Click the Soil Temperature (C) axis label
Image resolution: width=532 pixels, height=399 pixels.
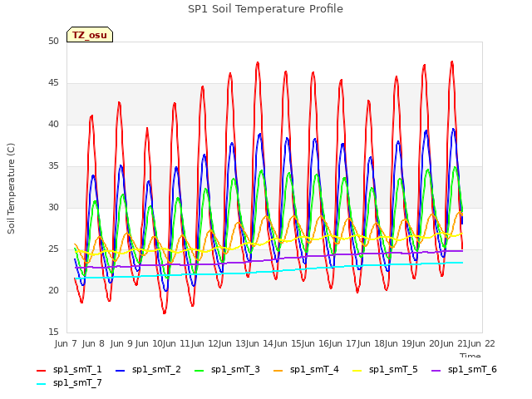pos(11,189)
